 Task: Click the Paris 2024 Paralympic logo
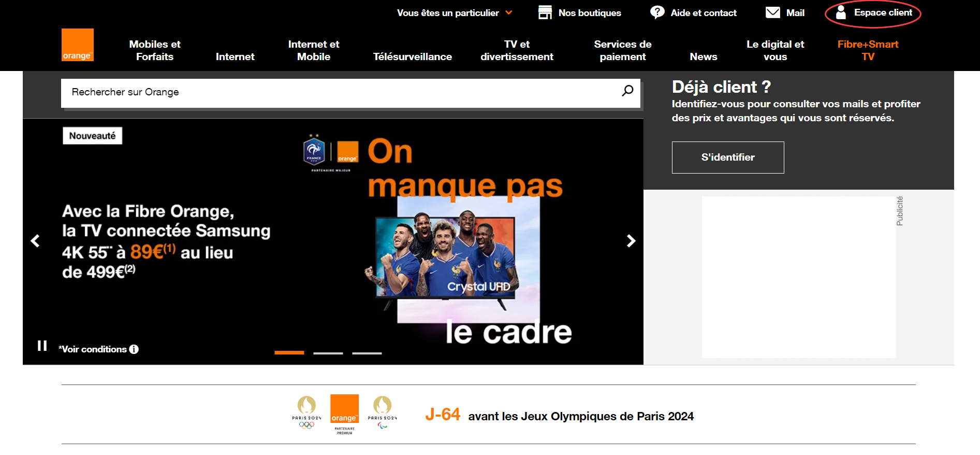[383, 413]
